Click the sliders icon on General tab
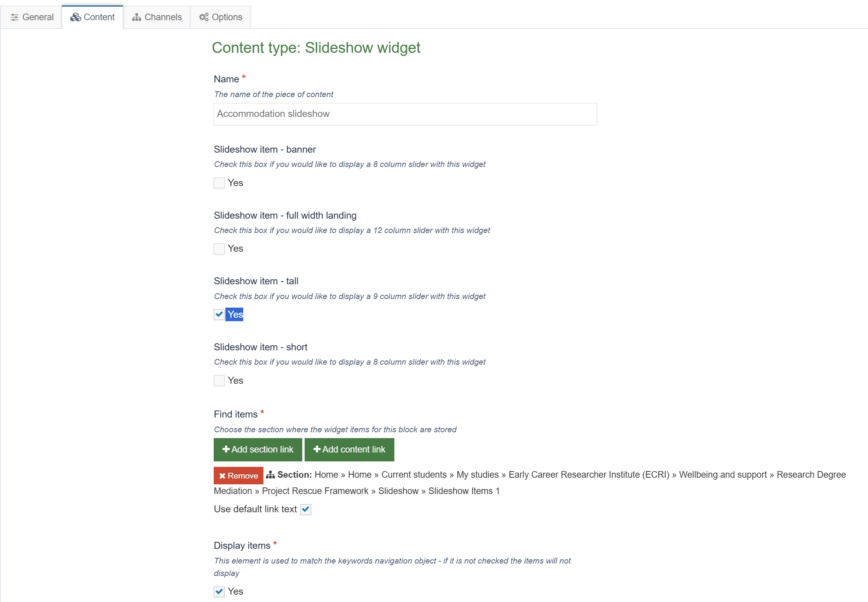 coord(14,17)
